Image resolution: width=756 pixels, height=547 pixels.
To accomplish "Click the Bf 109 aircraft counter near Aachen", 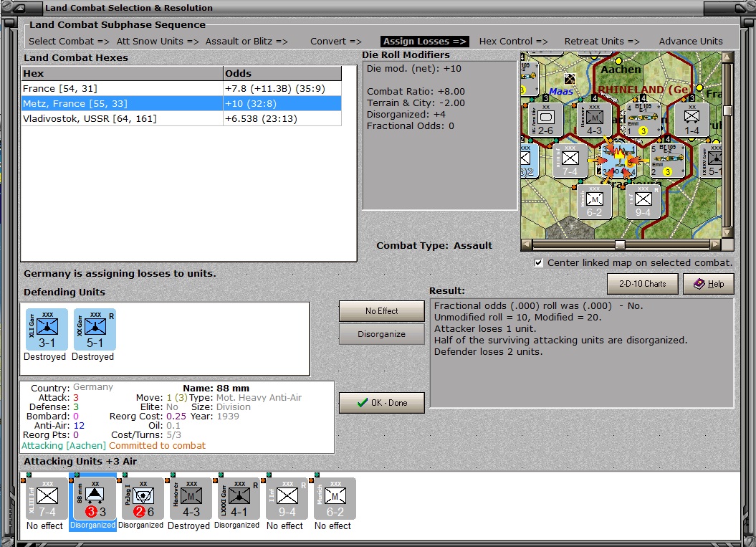I will pos(643,120).
